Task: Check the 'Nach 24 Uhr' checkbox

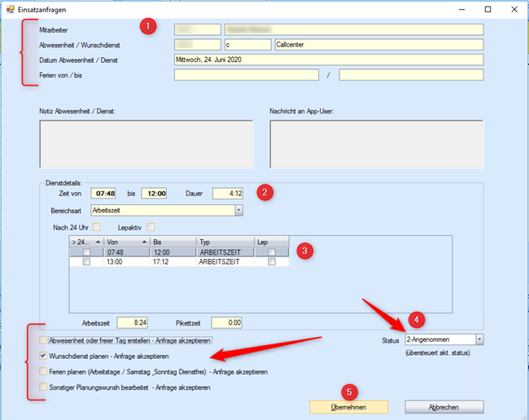Action: coord(97,225)
